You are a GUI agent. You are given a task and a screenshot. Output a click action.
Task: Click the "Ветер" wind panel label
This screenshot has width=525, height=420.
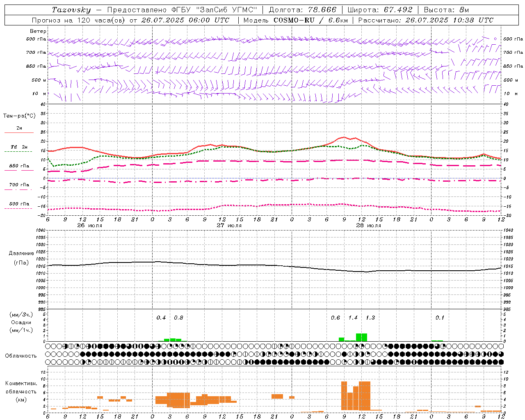[38, 31]
